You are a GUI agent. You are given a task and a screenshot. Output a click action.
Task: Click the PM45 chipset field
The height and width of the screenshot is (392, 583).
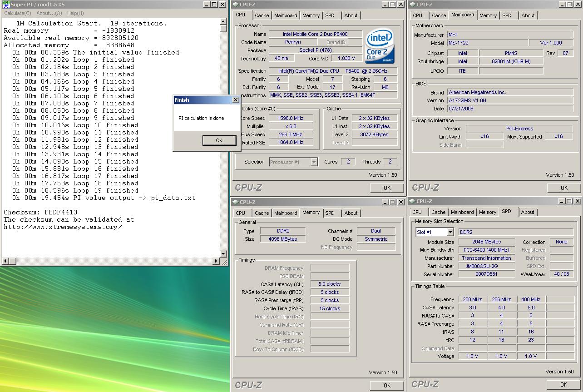[x=511, y=53]
